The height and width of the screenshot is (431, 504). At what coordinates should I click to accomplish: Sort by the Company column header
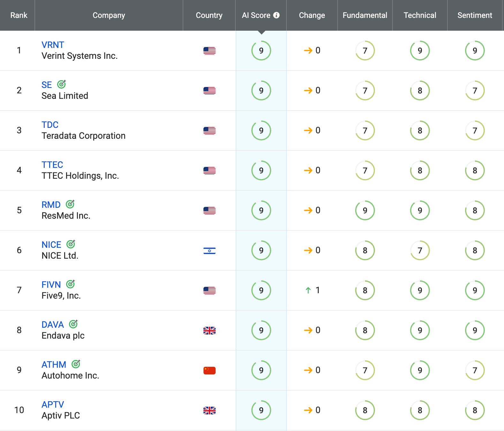click(109, 15)
